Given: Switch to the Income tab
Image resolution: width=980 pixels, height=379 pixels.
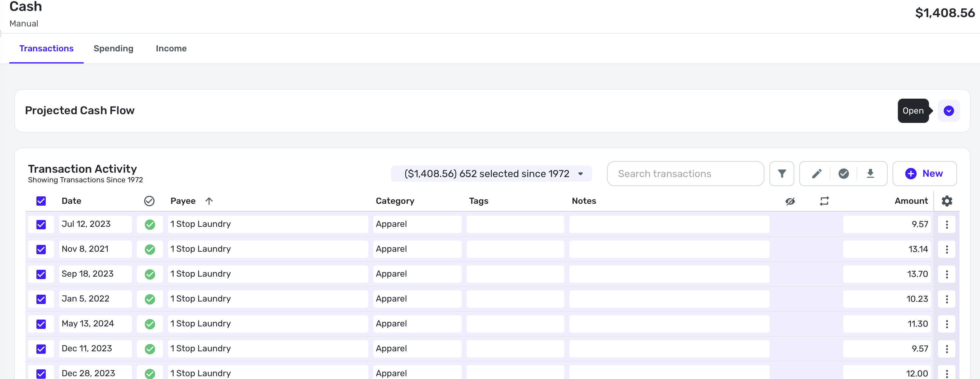Looking at the screenshot, I should (171, 48).
